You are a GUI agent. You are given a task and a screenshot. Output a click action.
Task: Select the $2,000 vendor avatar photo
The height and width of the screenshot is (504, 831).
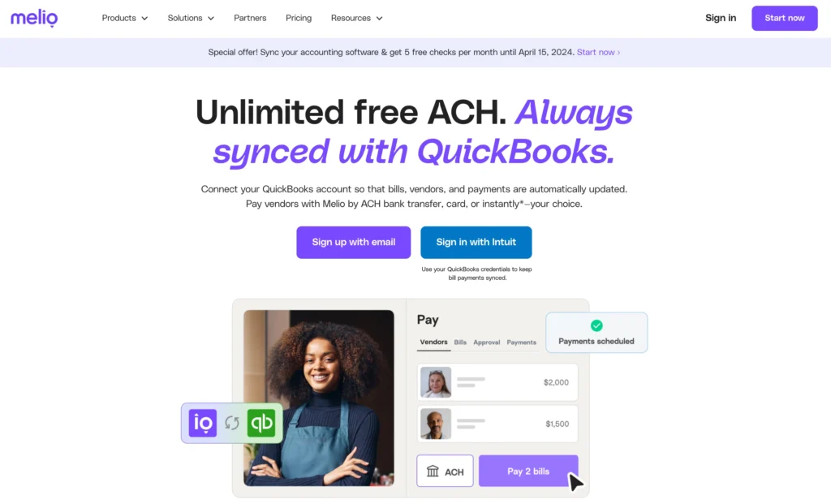pos(436,382)
